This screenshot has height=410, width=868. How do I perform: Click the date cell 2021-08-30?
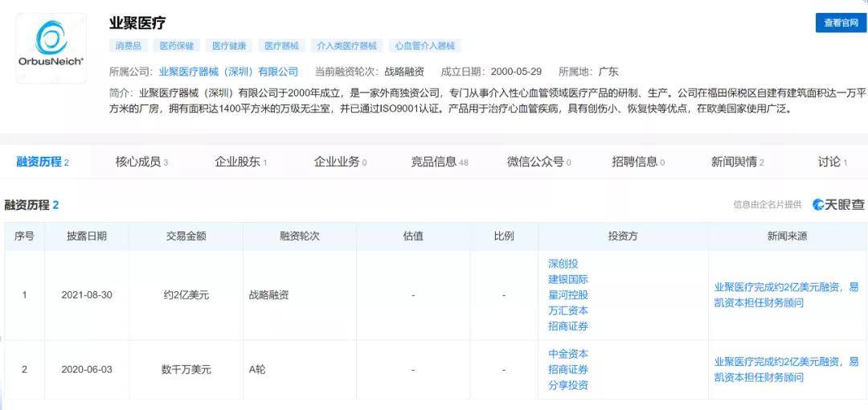(x=87, y=295)
